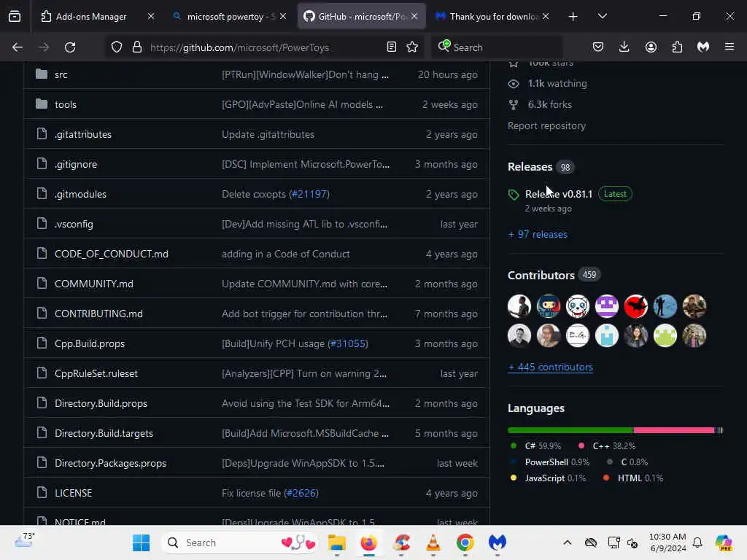Switch to the microsoft powertoy search tab
747x560 pixels.
(231, 16)
